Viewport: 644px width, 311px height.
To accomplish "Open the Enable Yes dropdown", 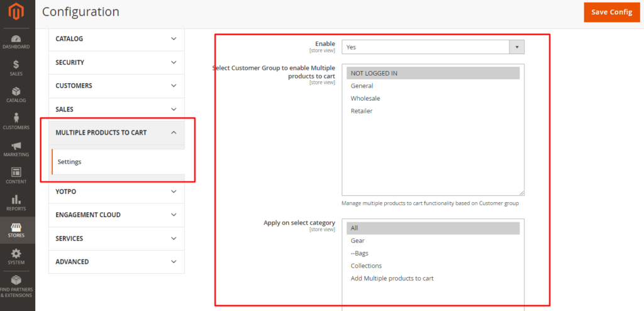I will coord(433,47).
